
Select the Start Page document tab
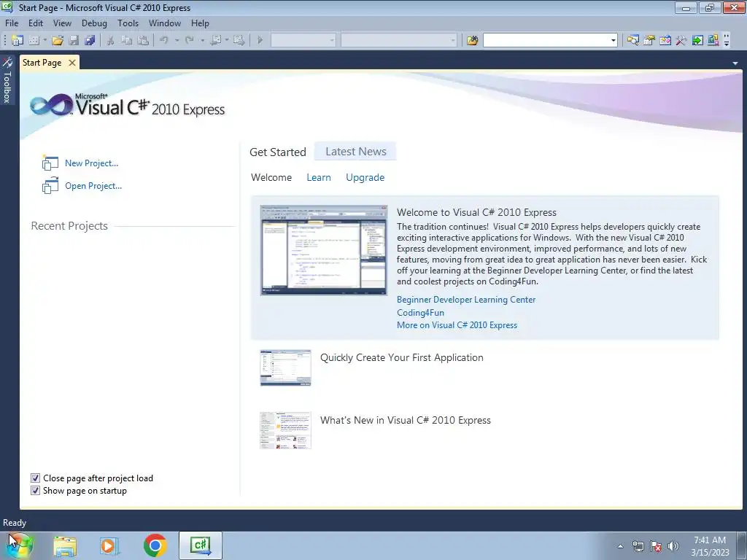point(42,63)
